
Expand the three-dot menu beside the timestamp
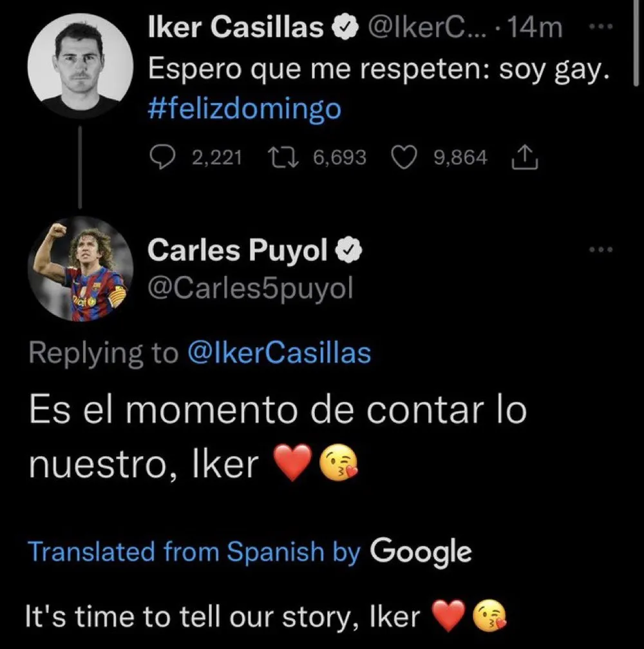coord(600,27)
